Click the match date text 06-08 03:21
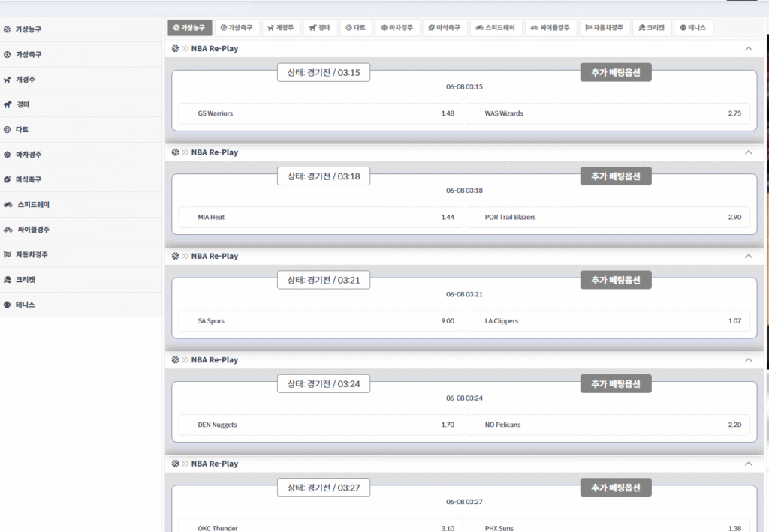Image resolution: width=769 pixels, height=532 pixels. click(464, 294)
